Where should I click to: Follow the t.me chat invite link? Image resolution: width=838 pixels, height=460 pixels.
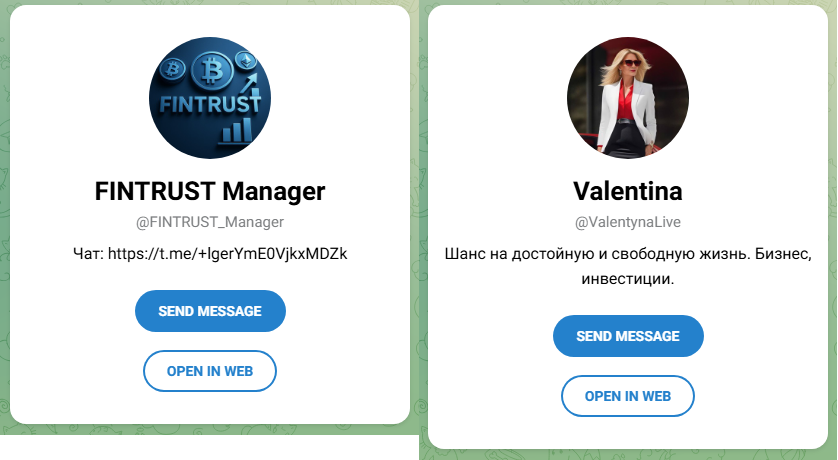[227, 253]
